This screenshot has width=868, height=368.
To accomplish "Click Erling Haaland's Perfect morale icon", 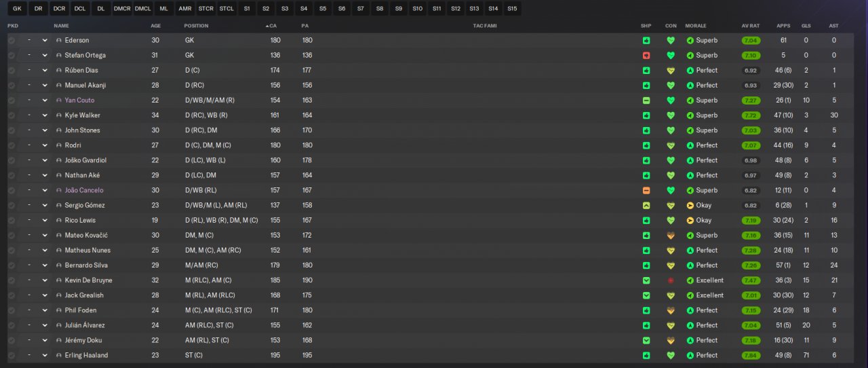I will 690,355.
